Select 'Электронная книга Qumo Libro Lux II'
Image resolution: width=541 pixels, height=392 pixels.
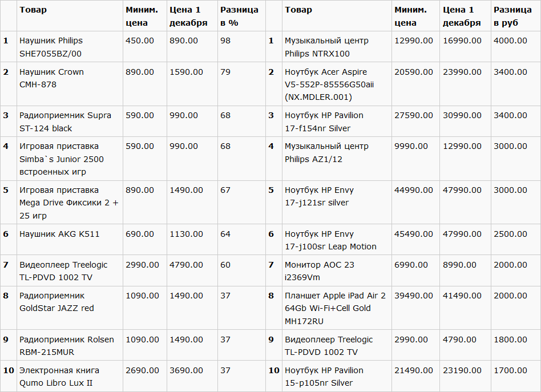pos(70,376)
